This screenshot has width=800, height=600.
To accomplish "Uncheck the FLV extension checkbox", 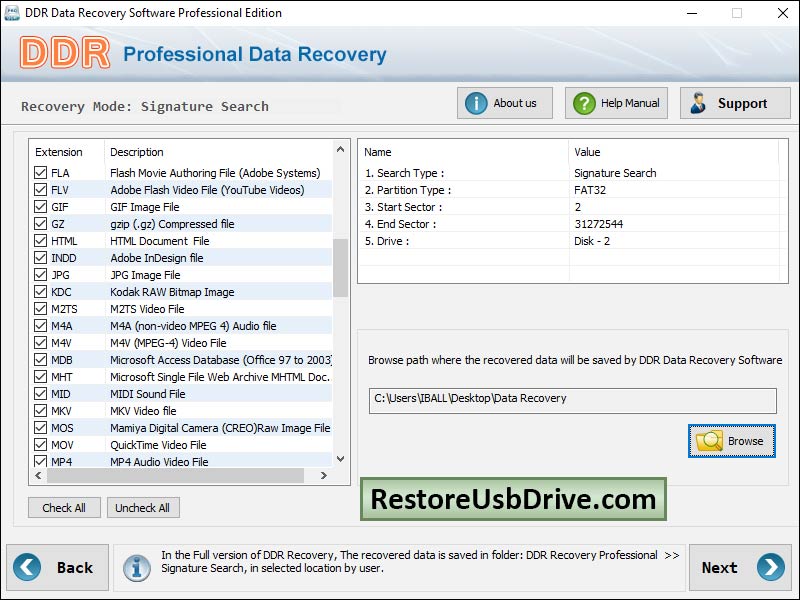I will pyautogui.click(x=40, y=190).
